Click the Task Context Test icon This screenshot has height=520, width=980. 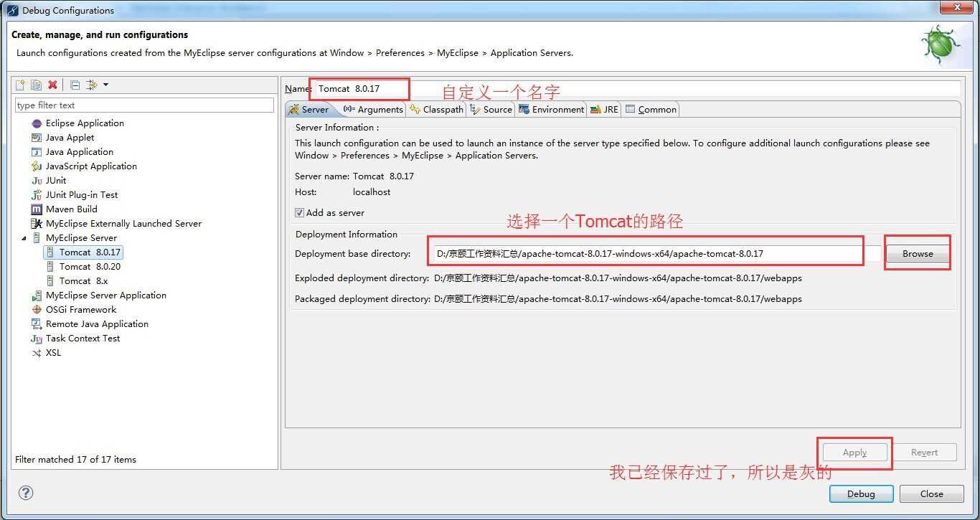pyautogui.click(x=37, y=339)
